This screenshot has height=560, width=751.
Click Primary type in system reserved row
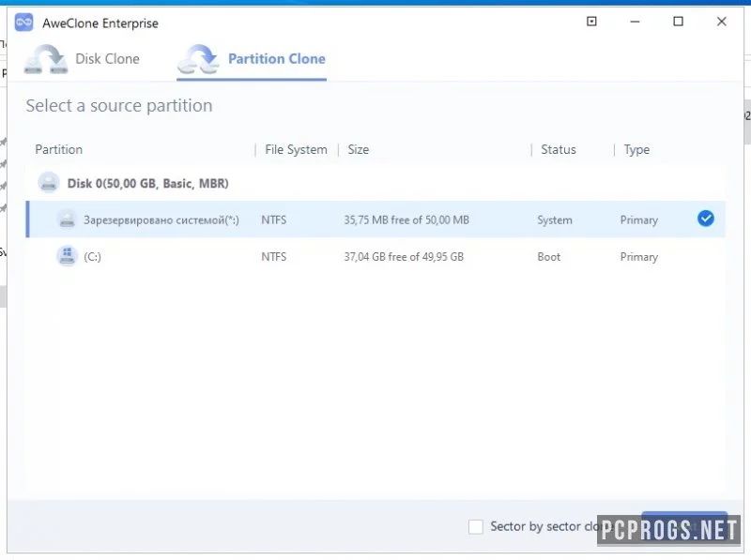coord(639,220)
